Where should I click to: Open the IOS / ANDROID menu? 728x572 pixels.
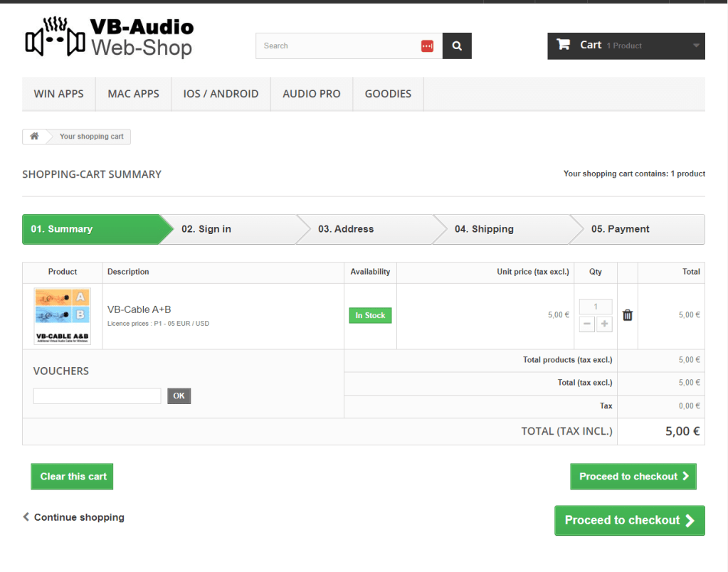[x=221, y=94]
